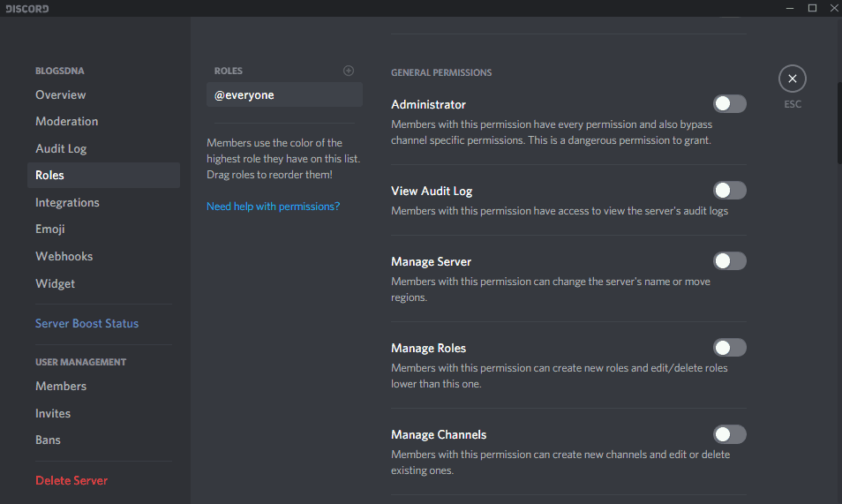This screenshot has width=842, height=504.
Task: Click the 'BLOGSDNA' server name label
Action: point(60,71)
